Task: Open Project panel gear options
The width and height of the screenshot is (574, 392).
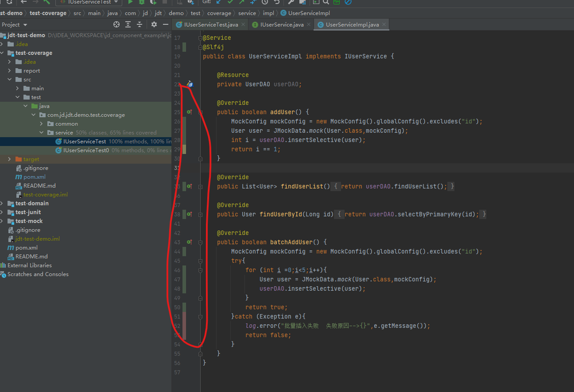Action: pyautogui.click(x=154, y=24)
